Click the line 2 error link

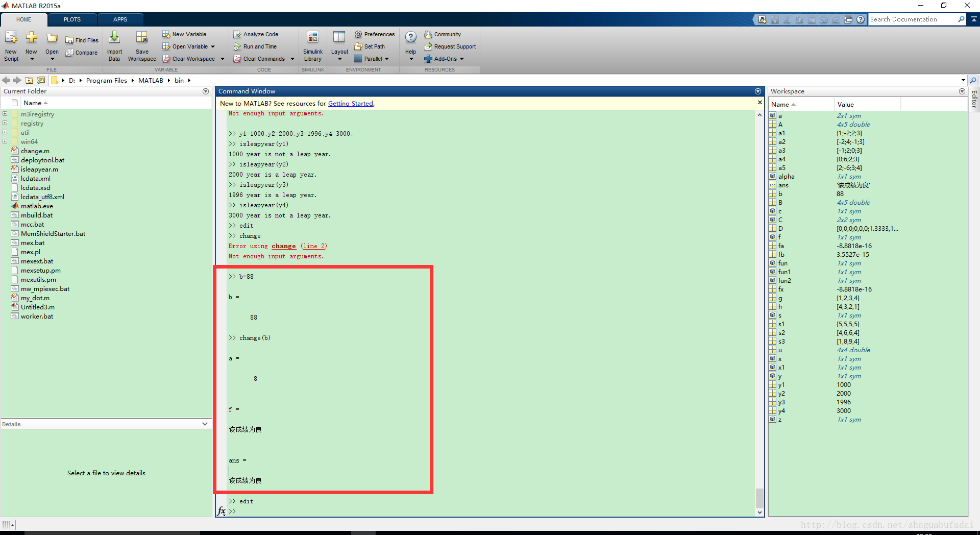(x=314, y=246)
